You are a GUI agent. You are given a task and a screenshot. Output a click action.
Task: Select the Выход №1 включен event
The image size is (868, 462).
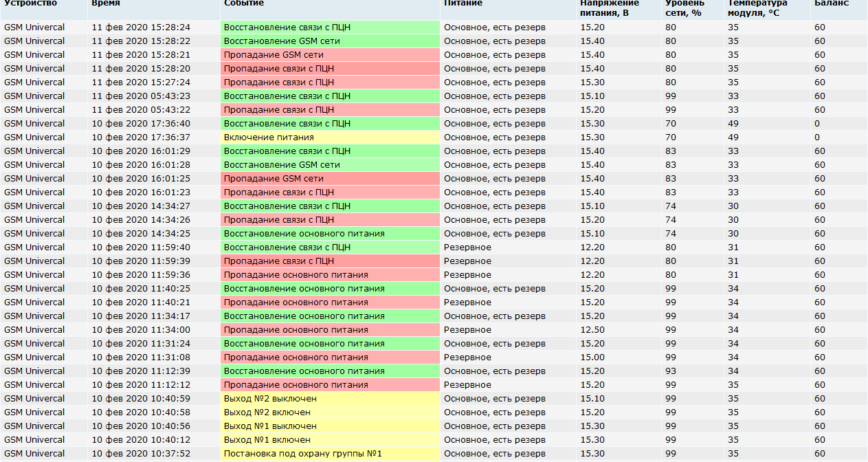[x=331, y=440]
